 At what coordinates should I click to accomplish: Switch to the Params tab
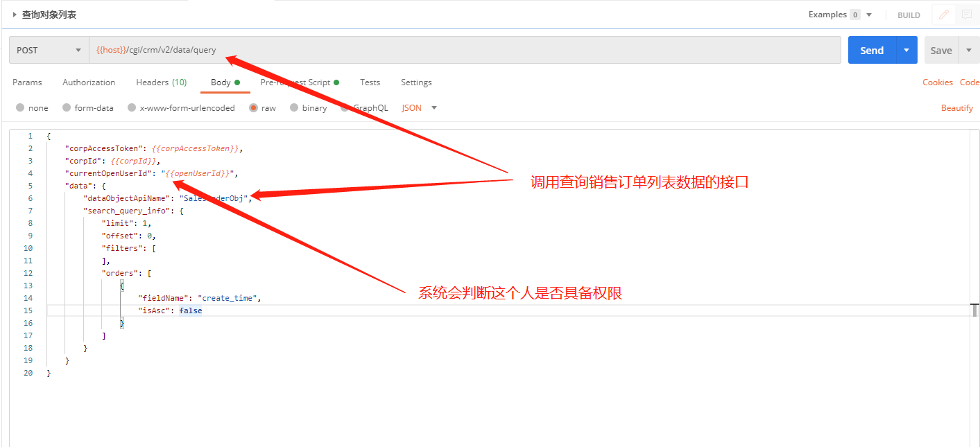[x=27, y=82]
